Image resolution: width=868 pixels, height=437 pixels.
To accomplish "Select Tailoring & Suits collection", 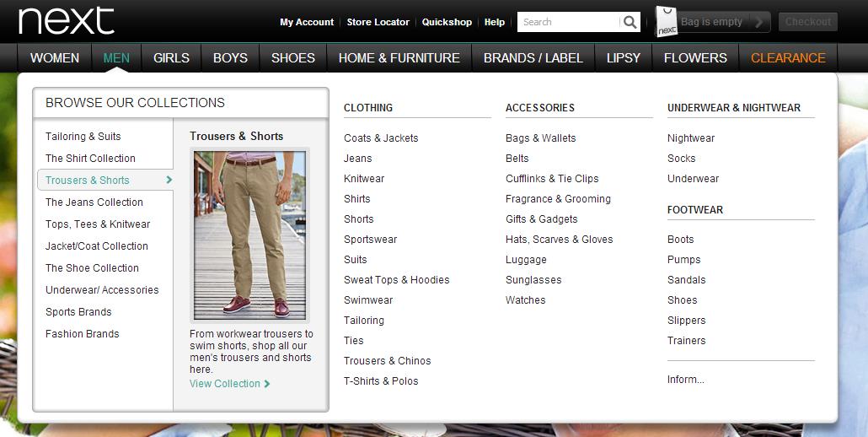I will pyautogui.click(x=83, y=137).
